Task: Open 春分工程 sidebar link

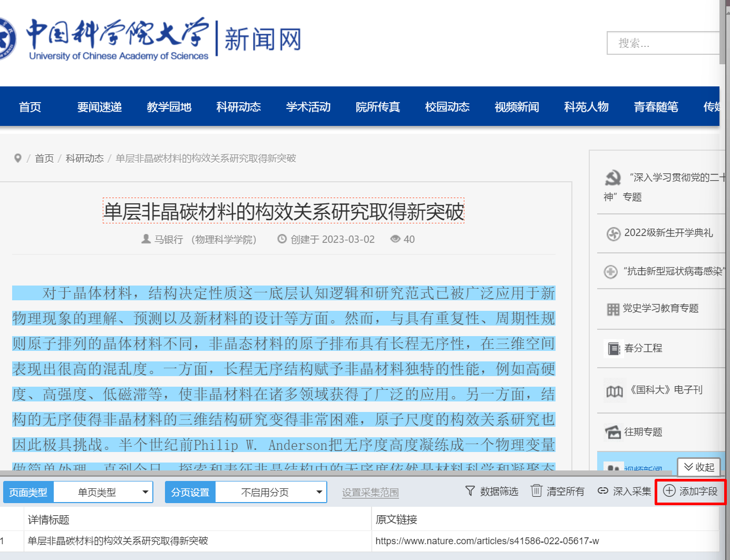Action: [x=643, y=348]
